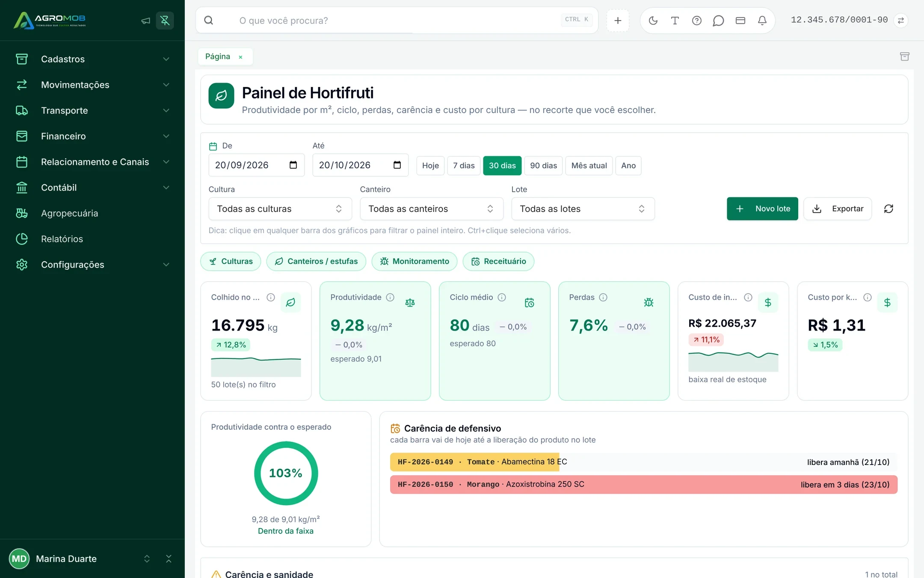Open Receituário chip

click(x=498, y=261)
